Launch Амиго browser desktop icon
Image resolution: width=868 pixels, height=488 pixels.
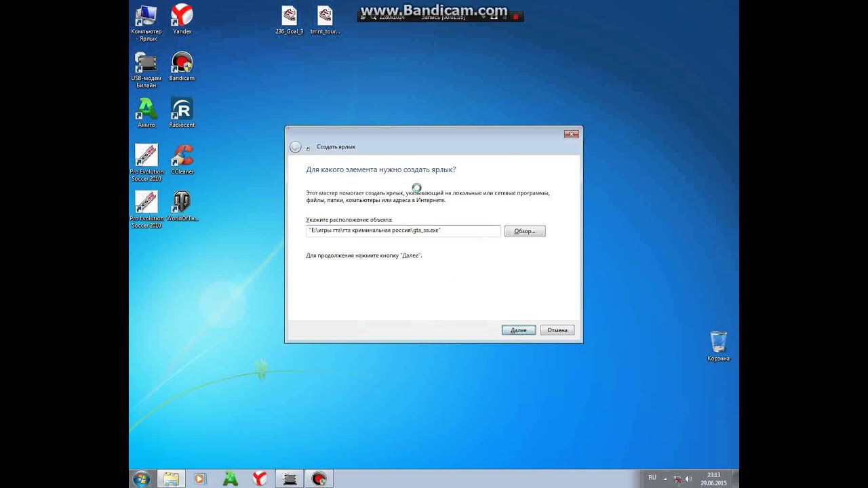coord(146,113)
